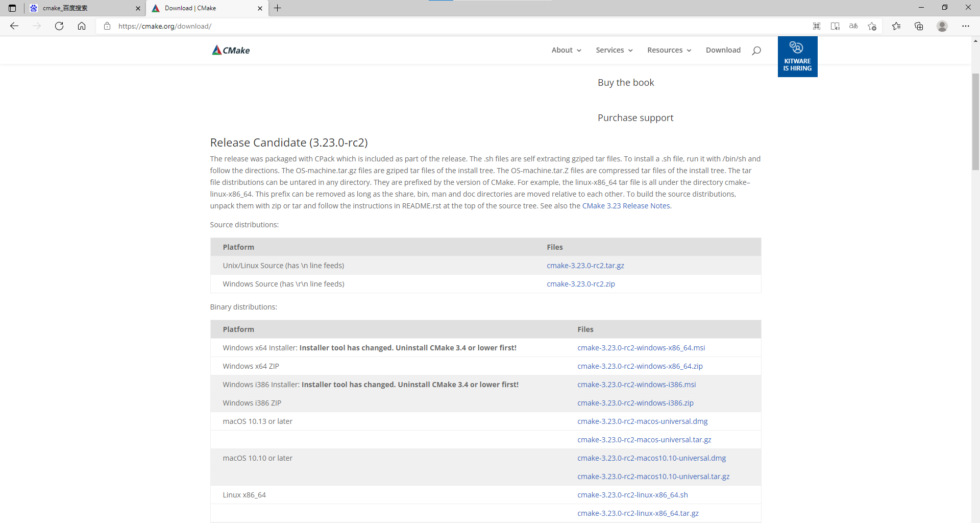Click the KITWARE IS HIRING badge
Image resolution: width=980 pixels, height=523 pixels.
tap(797, 56)
